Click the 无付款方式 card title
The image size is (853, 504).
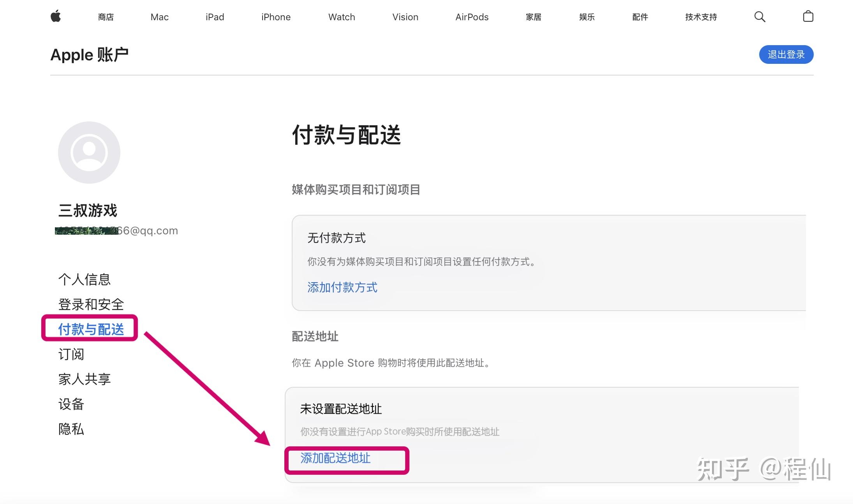point(337,238)
